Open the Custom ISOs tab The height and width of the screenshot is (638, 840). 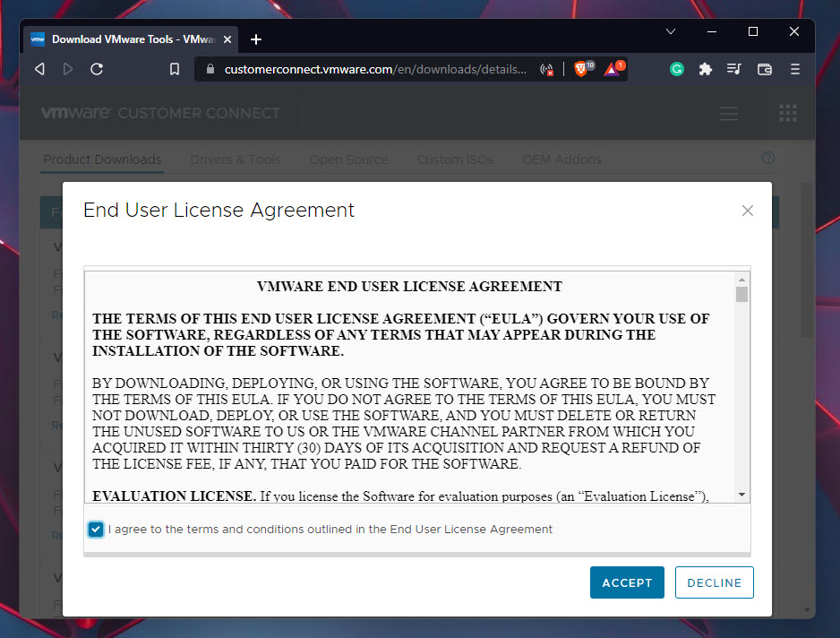(x=455, y=159)
